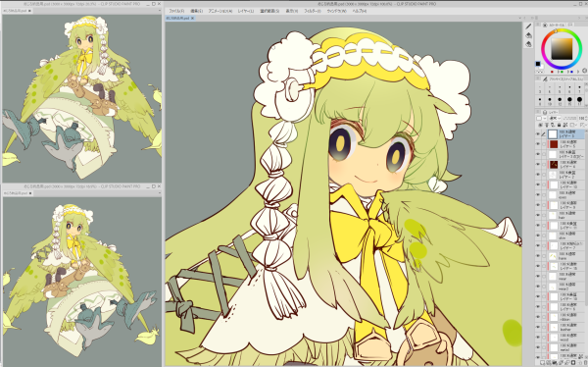The height and width of the screenshot is (367, 588).
Task: Toggle lock transparent pixels icon
Action: tap(565, 125)
